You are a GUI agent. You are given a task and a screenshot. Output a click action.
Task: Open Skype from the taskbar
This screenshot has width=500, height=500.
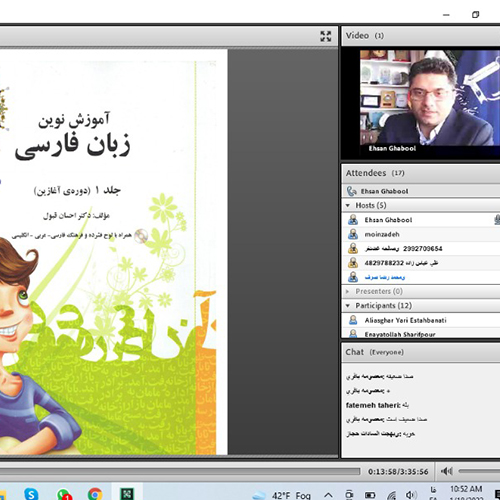tap(31, 494)
